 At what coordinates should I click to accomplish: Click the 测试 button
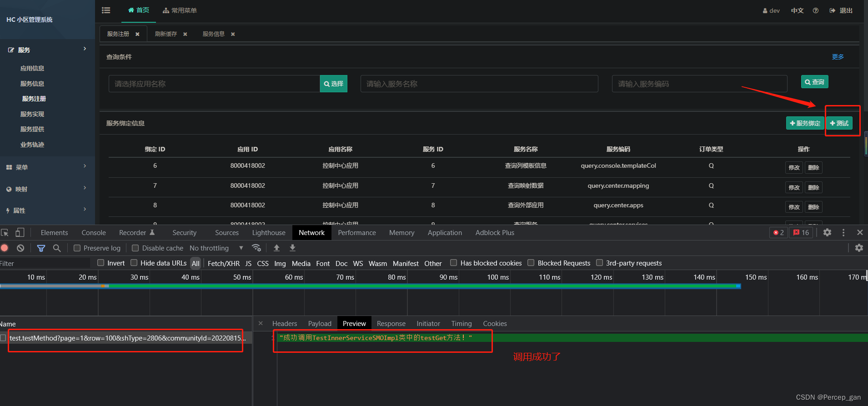tap(839, 123)
